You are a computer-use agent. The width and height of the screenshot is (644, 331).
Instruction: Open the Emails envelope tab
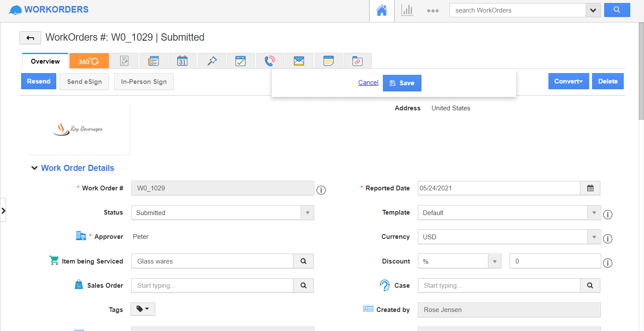coord(299,61)
